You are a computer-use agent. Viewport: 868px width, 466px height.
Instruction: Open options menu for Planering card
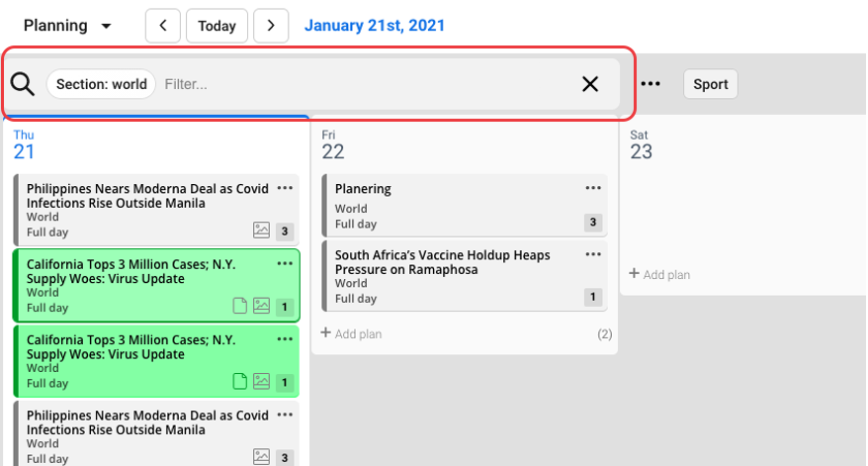coord(593,188)
